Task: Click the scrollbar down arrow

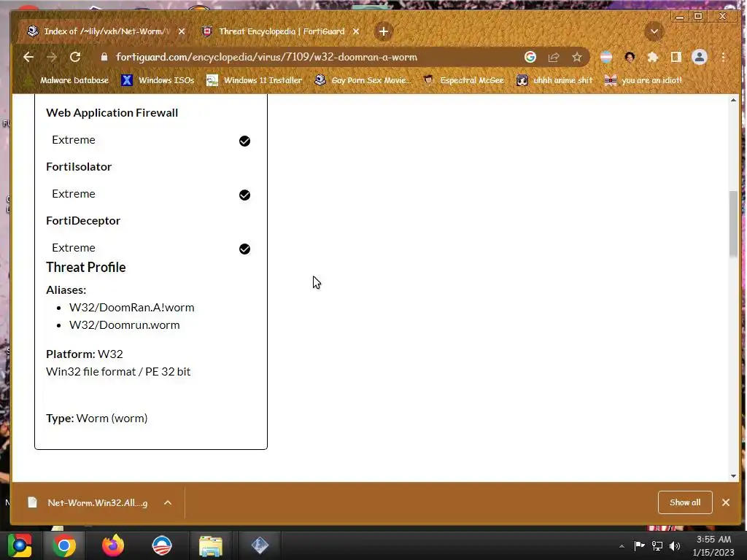Action: (x=733, y=475)
